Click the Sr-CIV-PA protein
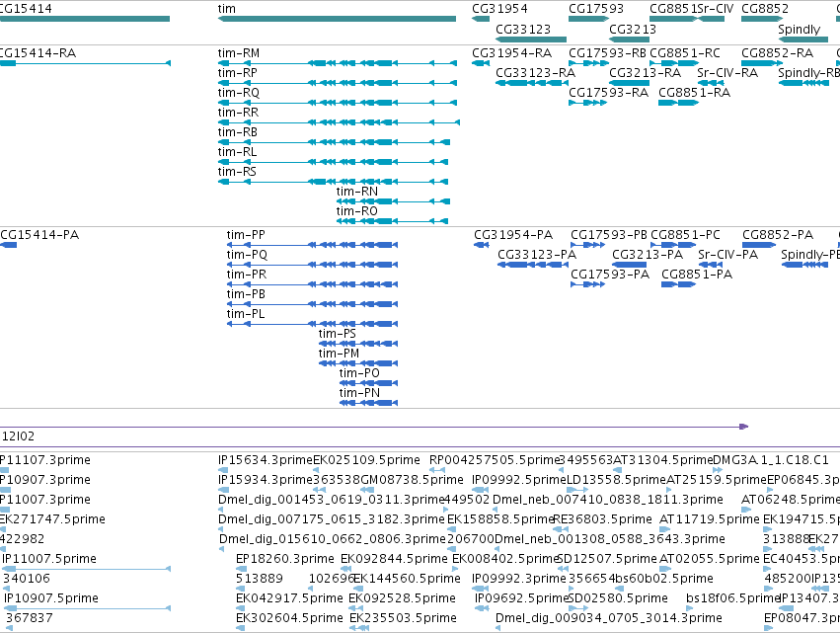840x633 pixels. tap(711, 265)
